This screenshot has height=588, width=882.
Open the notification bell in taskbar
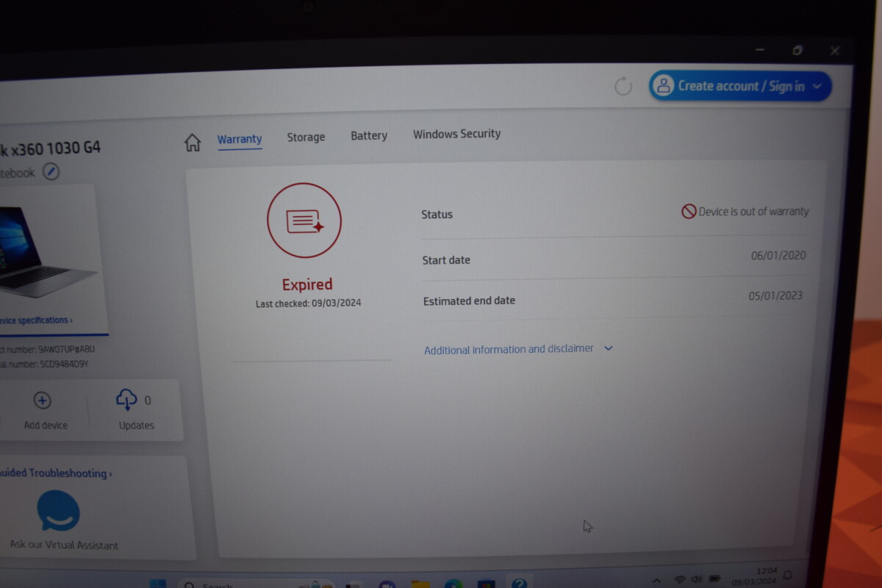(x=788, y=575)
